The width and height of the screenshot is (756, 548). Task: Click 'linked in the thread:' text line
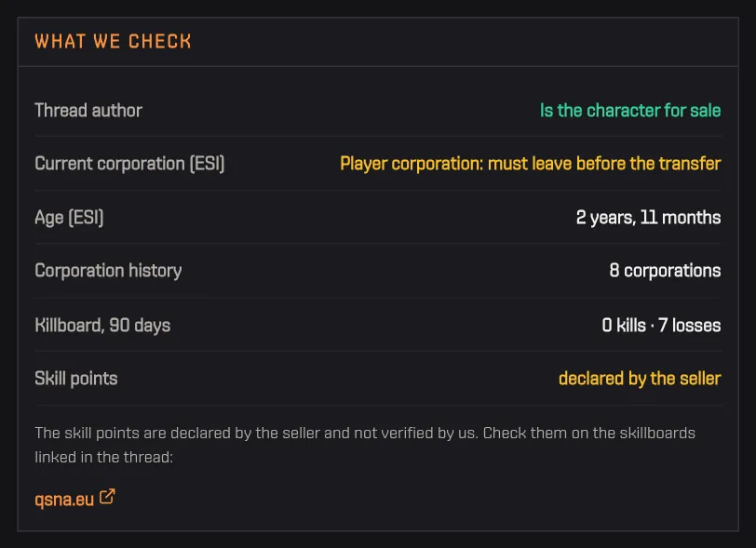tap(103, 457)
